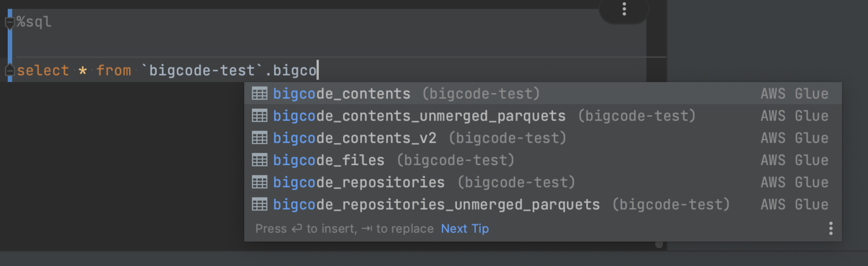This screenshot has height=266, width=868.
Task: Click table icon beside bigcode_contents_v2
Action: click(259, 138)
